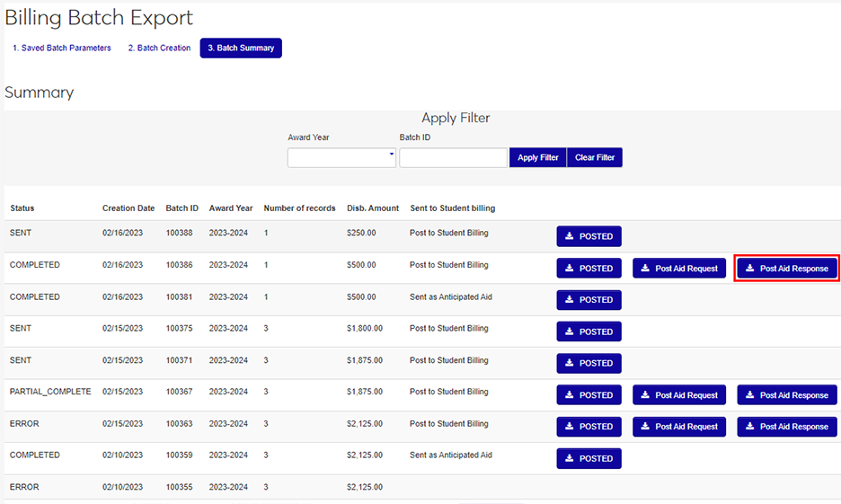The height and width of the screenshot is (504, 841).
Task: Go to Saved Batch Parameters tab
Action: (62, 48)
